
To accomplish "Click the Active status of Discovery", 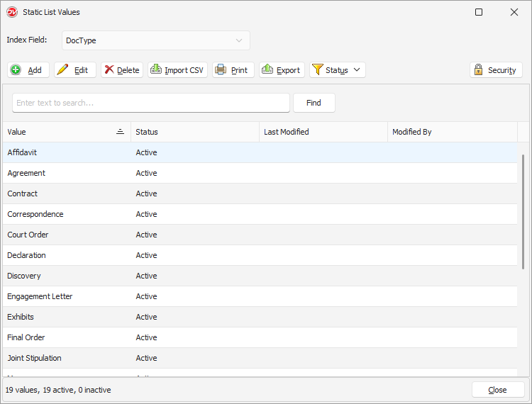I will point(146,276).
